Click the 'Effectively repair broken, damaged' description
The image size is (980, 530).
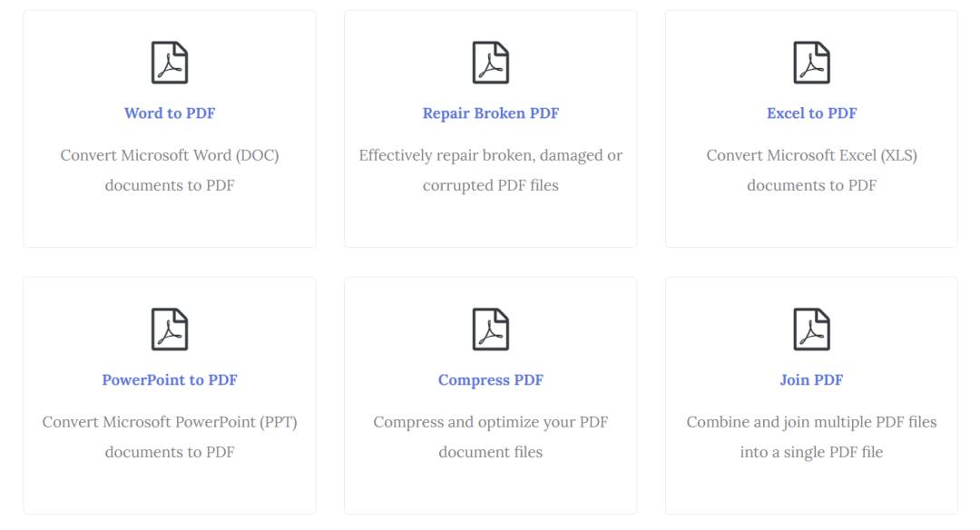(x=491, y=155)
